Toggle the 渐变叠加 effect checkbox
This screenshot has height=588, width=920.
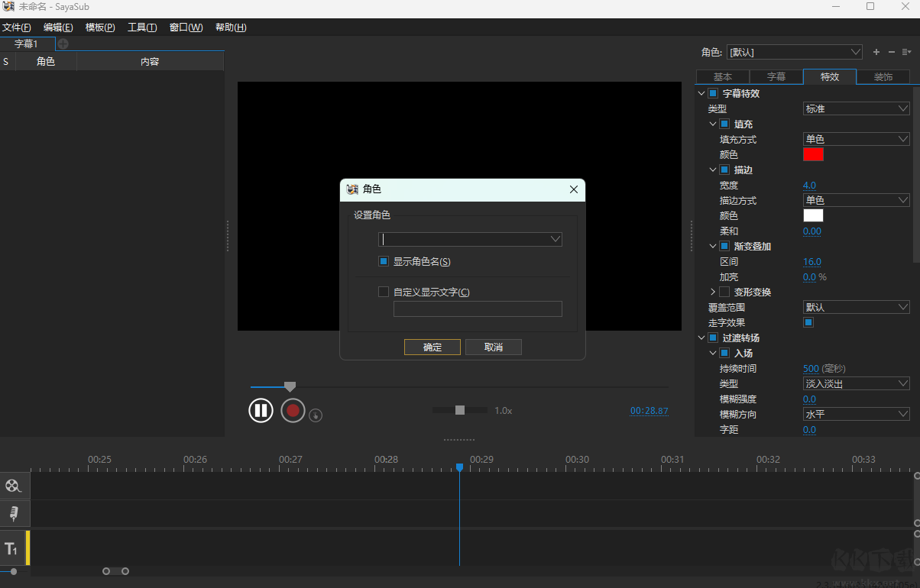723,246
